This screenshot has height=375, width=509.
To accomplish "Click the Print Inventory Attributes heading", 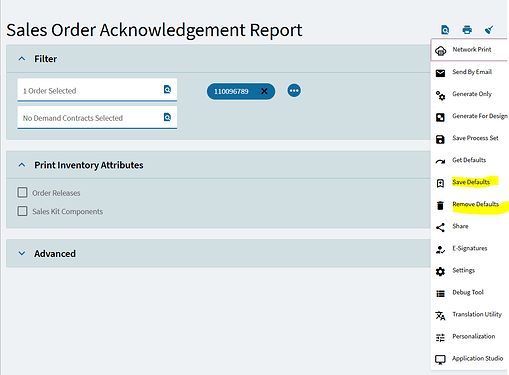I will [x=89, y=165].
